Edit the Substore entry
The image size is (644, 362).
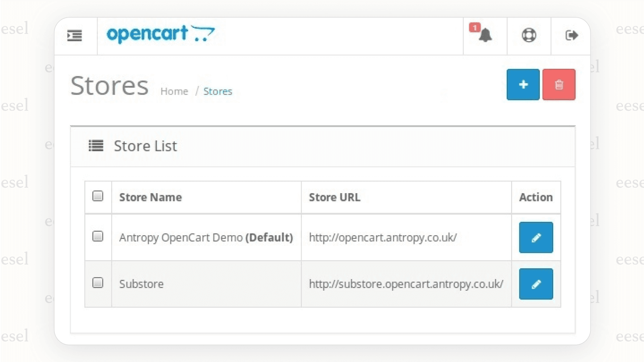pos(536,284)
